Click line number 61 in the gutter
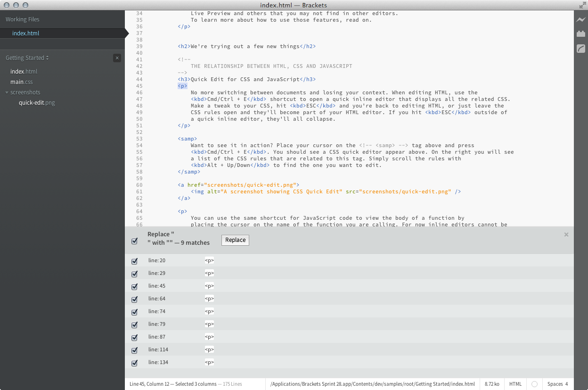This screenshot has width=588, height=390. pyautogui.click(x=139, y=191)
